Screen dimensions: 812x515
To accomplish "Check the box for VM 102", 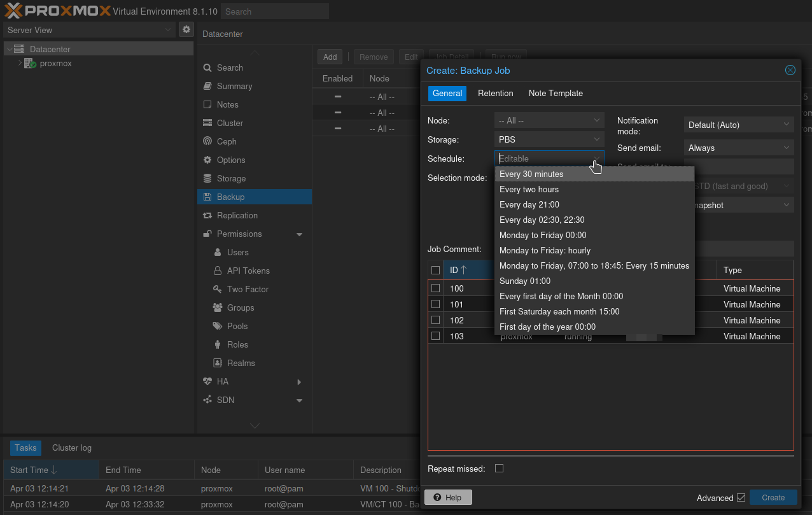I will [436, 320].
